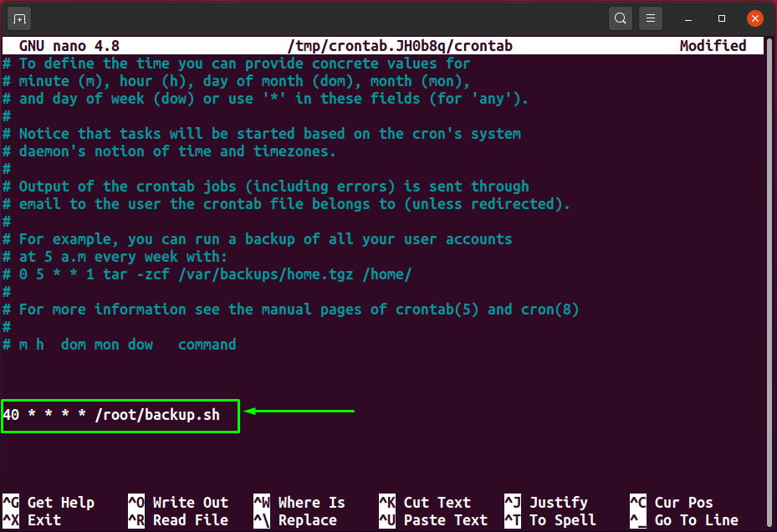777x532 pixels.
Task: Click 'crontab(5)' in the manual pages line
Action: tap(437, 309)
